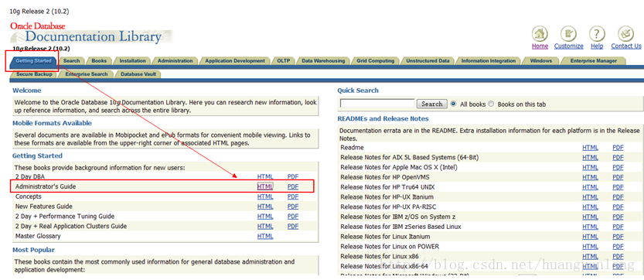Image resolution: width=644 pixels, height=280 pixels.
Task: Click the Home house icon
Action: click(540, 34)
